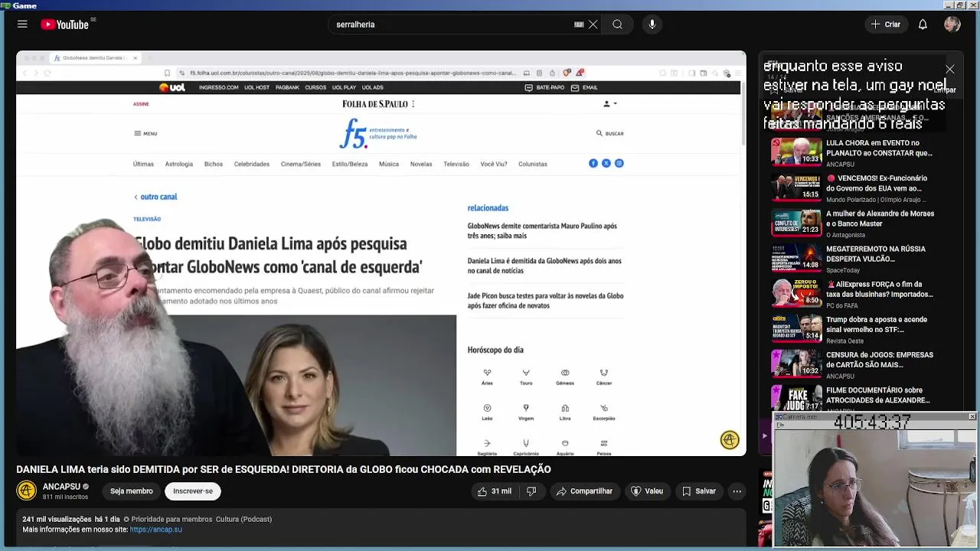Open the ANCAPSU channel name
The width and height of the screenshot is (980, 551).
61,487
